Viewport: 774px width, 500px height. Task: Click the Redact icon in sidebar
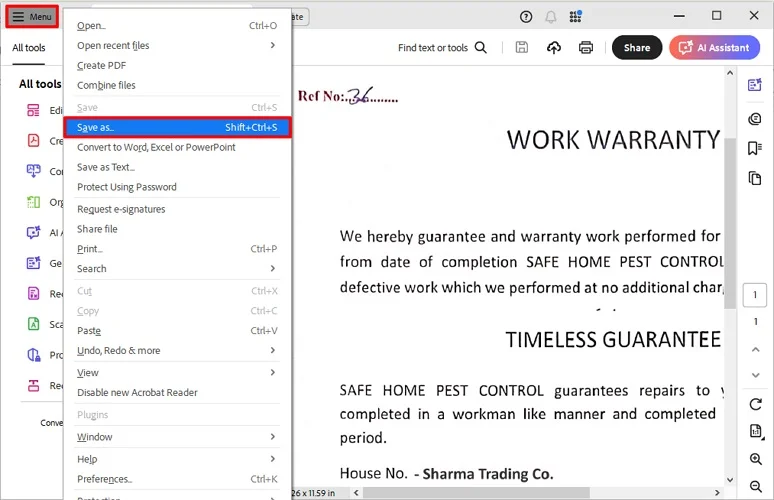33,385
